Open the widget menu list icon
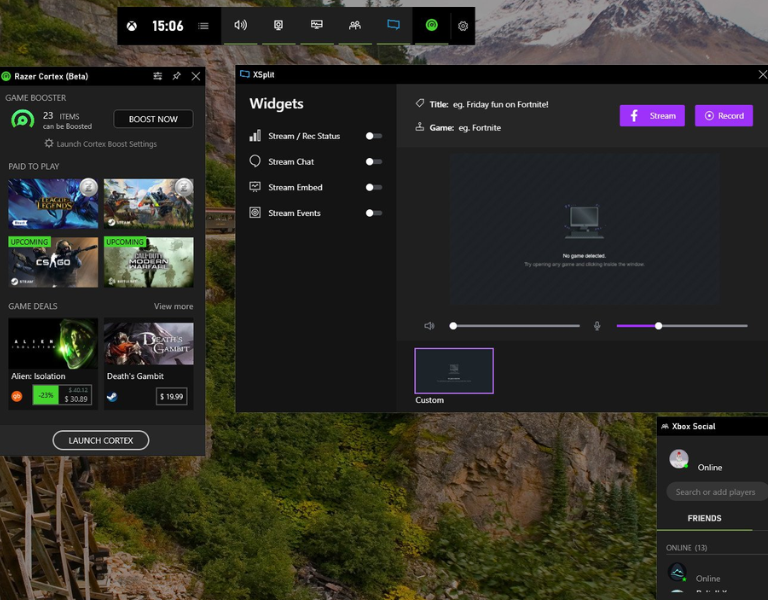The width and height of the screenshot is (768, 600). point(203,26)
